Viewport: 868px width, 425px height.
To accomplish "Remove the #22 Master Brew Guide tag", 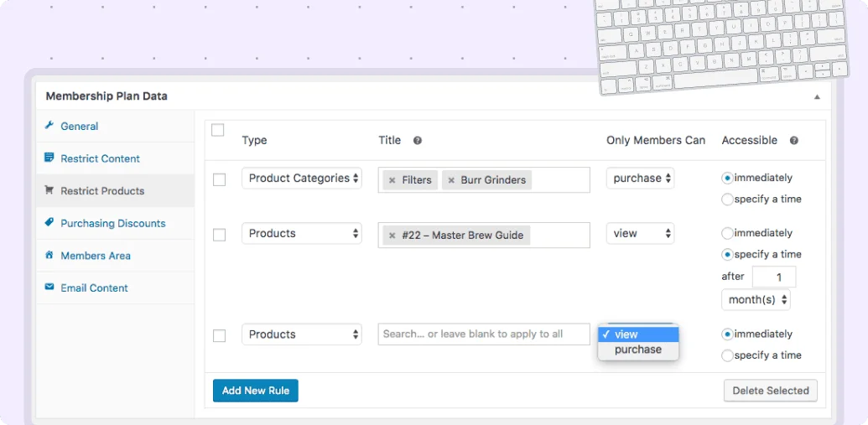I will click(x=392, y=236).
